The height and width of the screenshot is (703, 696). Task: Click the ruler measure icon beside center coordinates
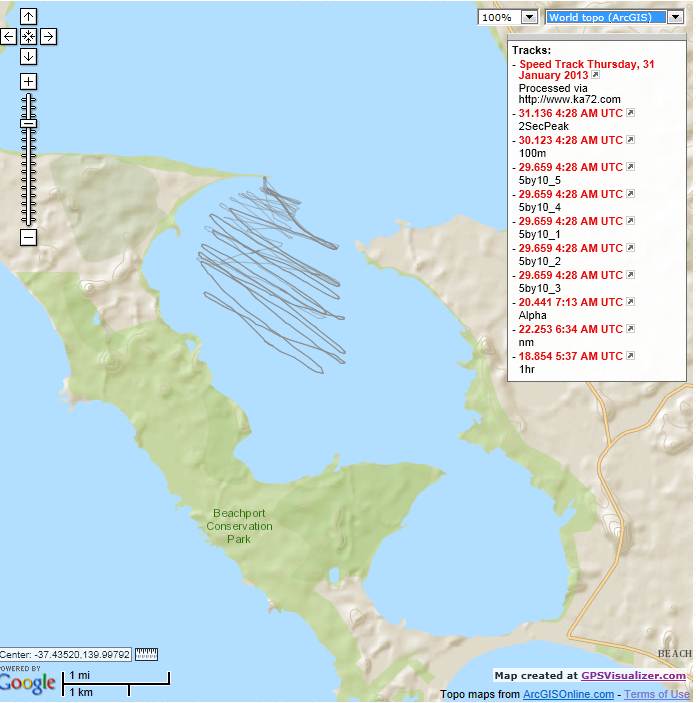147,654
